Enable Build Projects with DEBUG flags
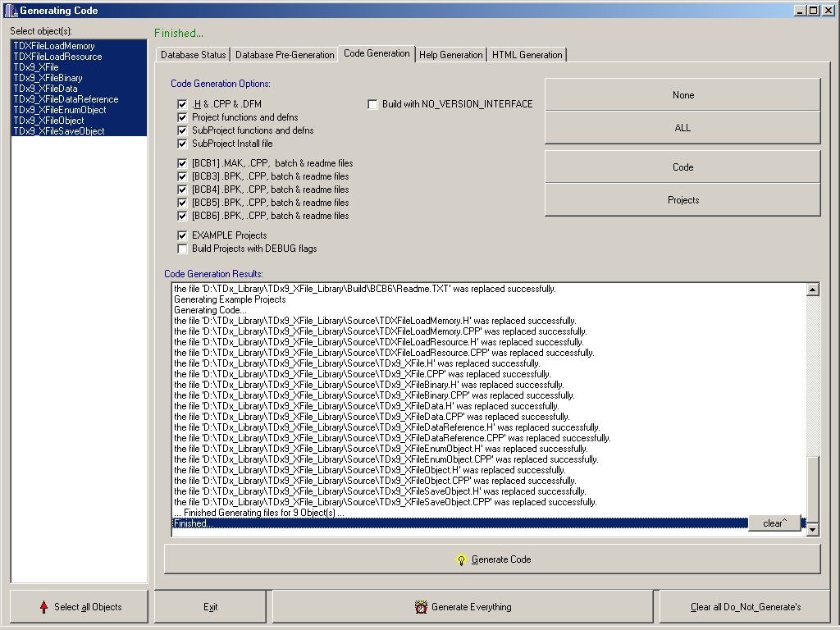The width and height of the screenshot is (840, 630). click(x=182, y=249)
